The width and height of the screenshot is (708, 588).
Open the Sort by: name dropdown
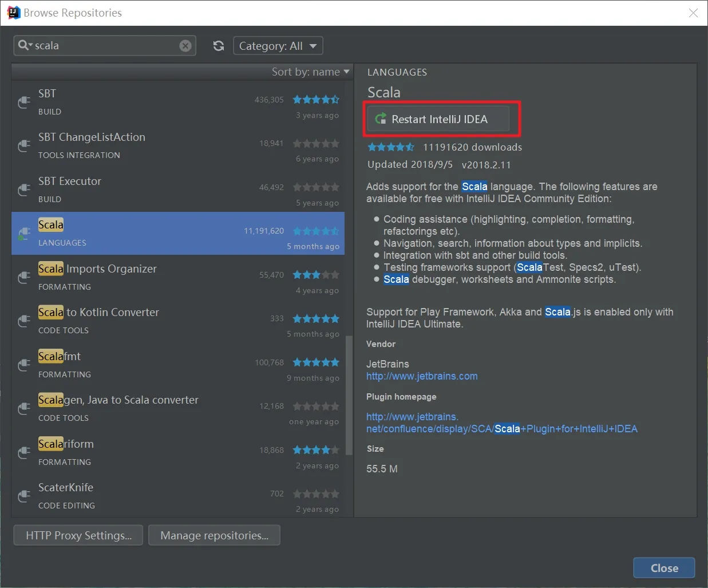[x=310, y=72]
